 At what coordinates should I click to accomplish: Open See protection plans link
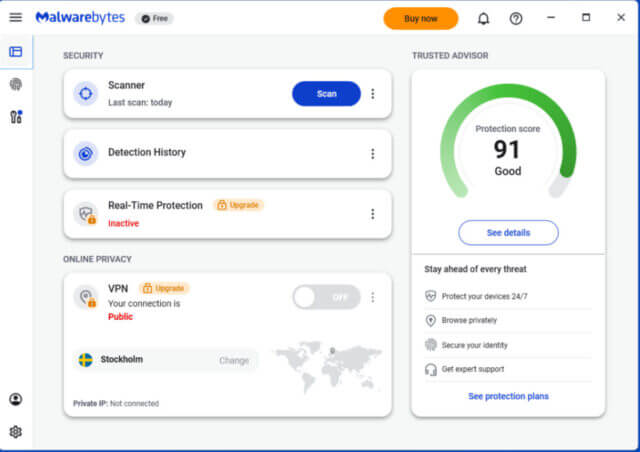[509, 396]
